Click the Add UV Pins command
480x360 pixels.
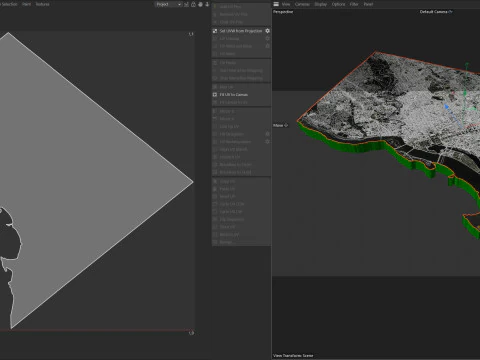click(230, 7)
